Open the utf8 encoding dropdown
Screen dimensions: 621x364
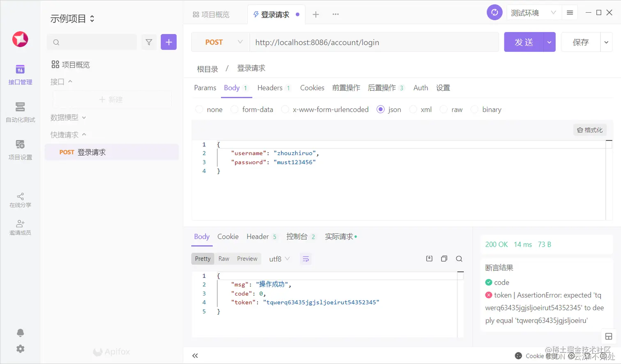coord(279,259)
